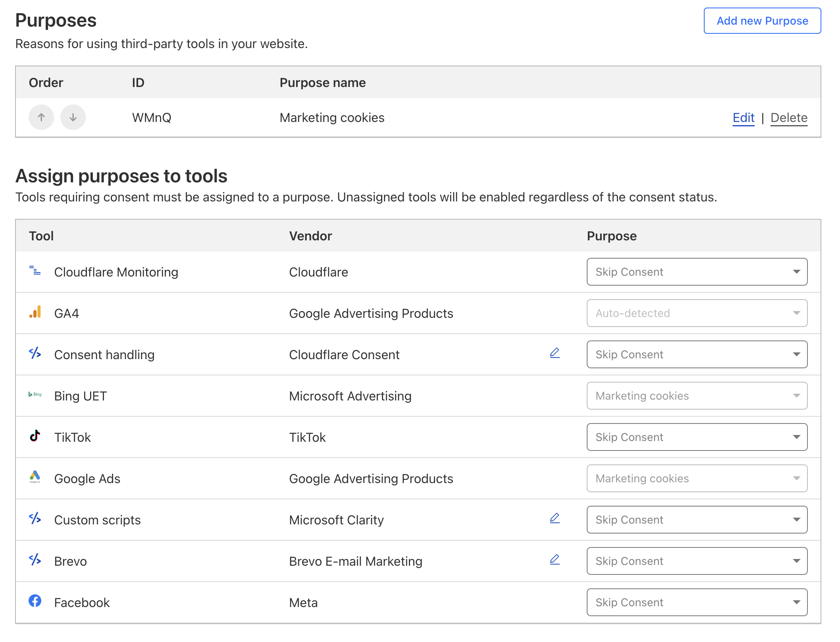Click the GA4 analytics icon
Viewport: 840px width, 642px height.
35,312
